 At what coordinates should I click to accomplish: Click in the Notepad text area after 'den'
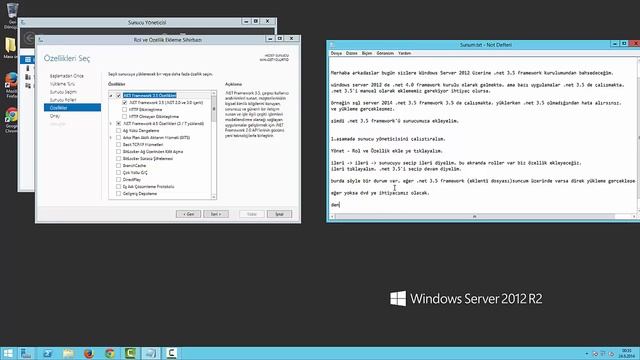pyautogui.click(x=340, y=205)
